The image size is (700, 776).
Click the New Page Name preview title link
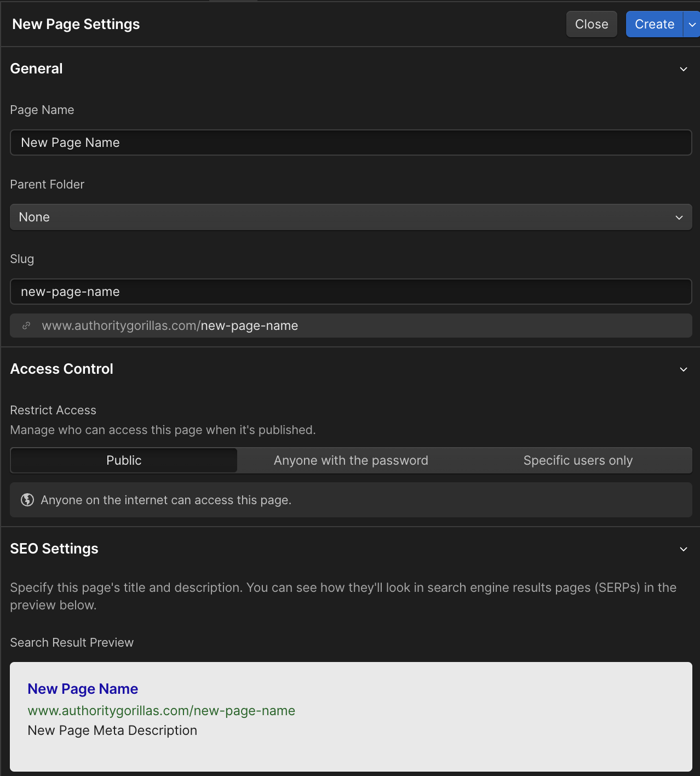click(83, 689)
